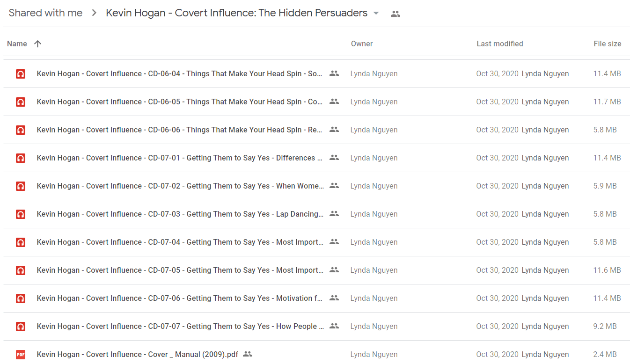Go back to Shared with me
This screenshot has width=630, height=364.
(x=45, y=13)
